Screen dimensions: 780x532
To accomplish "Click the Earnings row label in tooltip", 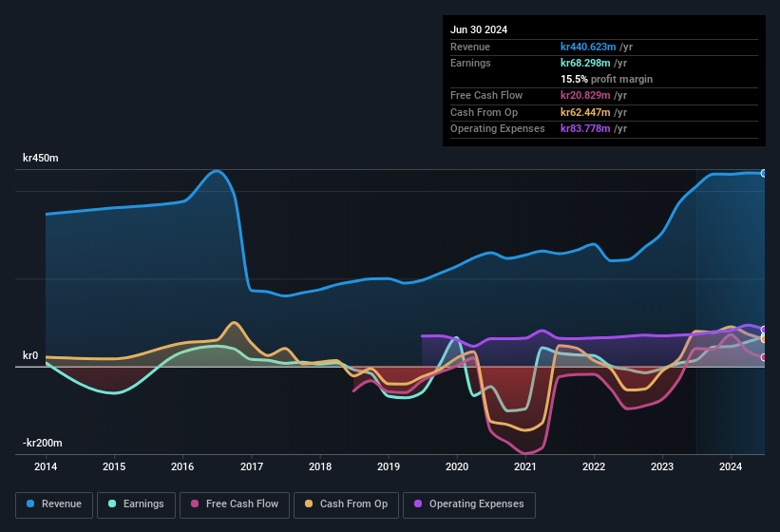I will (x=470, y=63).
